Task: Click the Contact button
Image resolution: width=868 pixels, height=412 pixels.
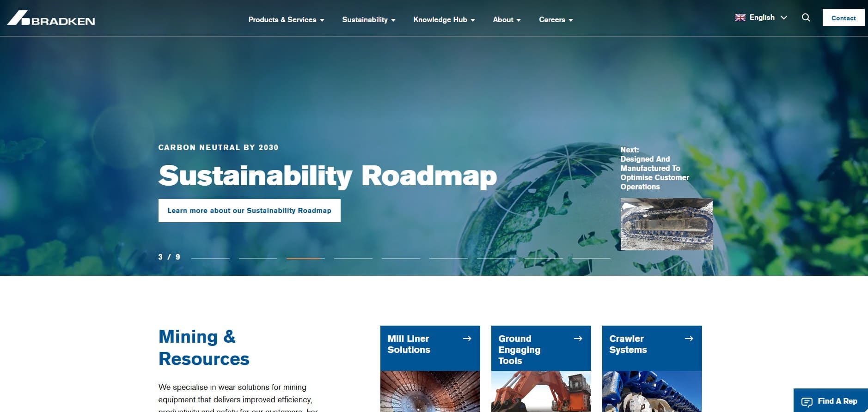Action: pyautogui.click(x=844, y=18)
